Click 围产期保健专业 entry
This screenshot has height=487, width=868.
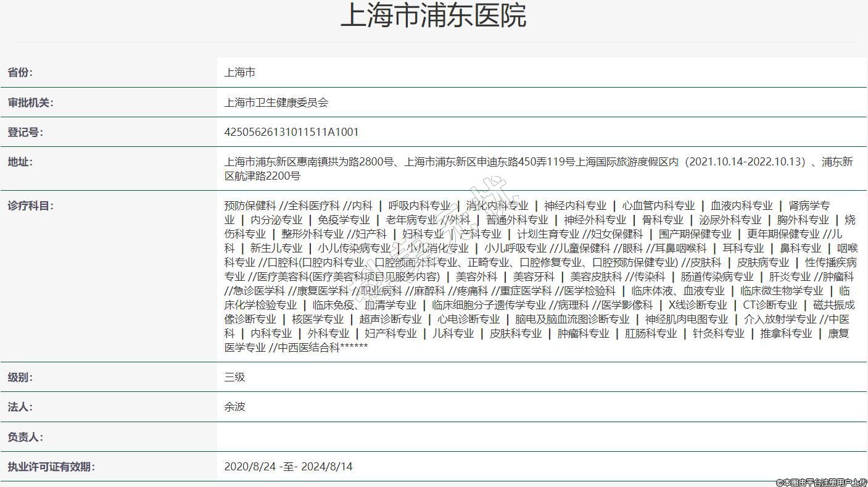pos(695,234)
